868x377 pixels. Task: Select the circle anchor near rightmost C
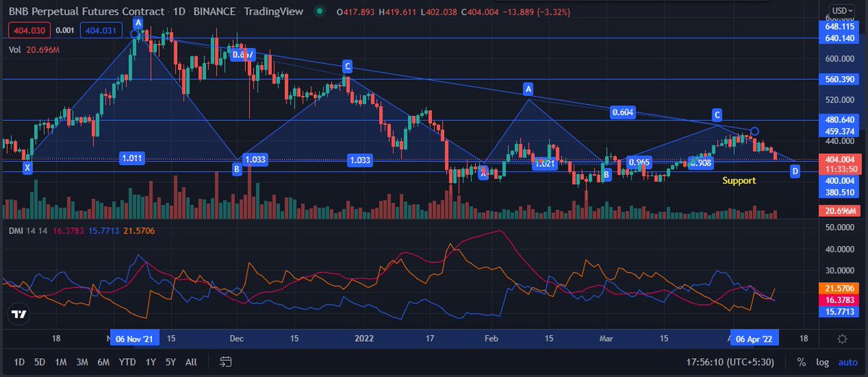tap(754, 131)
